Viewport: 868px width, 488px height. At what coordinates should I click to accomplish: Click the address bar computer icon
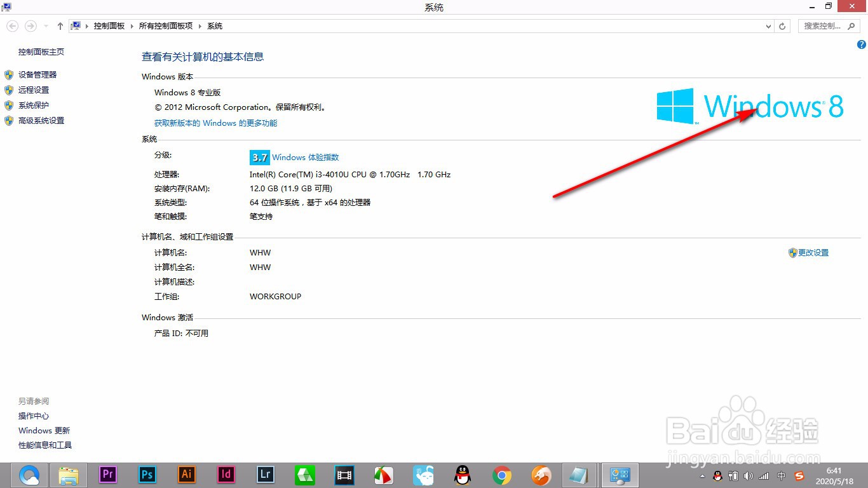pos(76,26)
